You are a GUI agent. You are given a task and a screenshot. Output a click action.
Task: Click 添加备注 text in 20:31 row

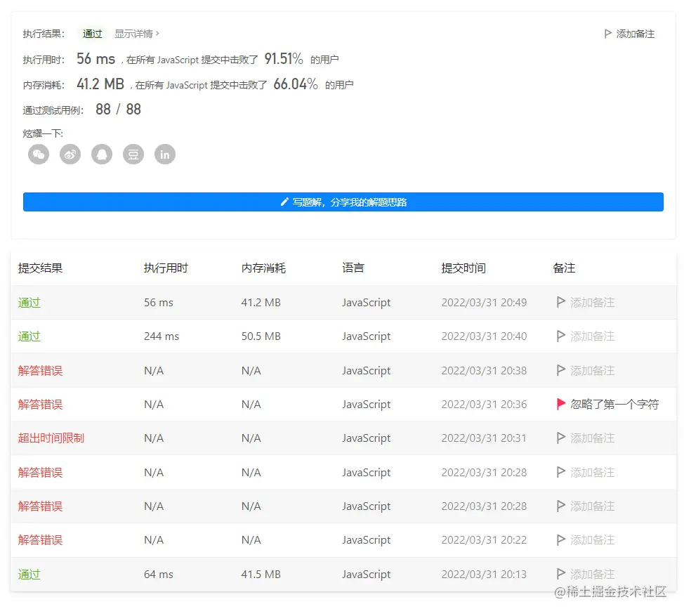tap(593, 438)
